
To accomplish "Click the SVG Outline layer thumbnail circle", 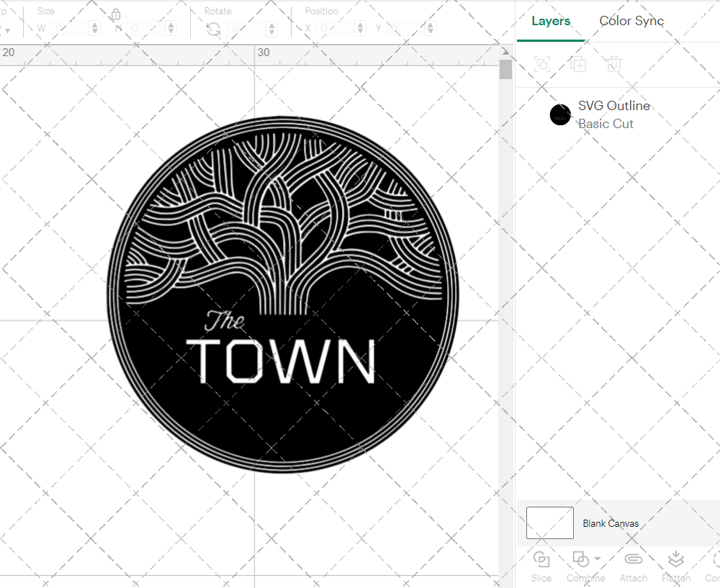I will coord(560,114).
